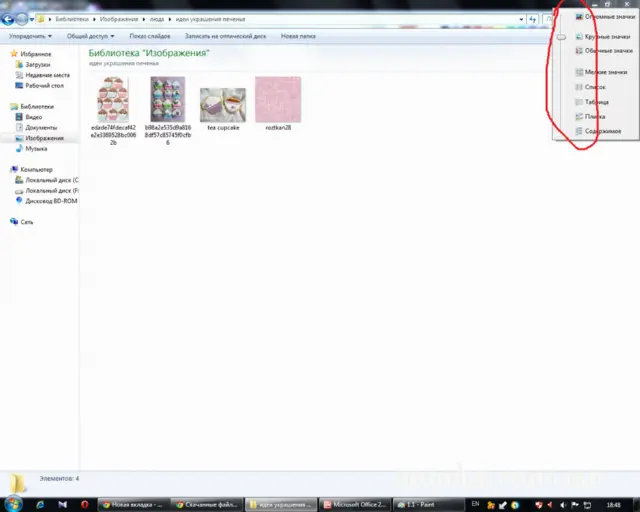Click the Показ слайдов button
The image size is (640, 512).
pos(150,36)
